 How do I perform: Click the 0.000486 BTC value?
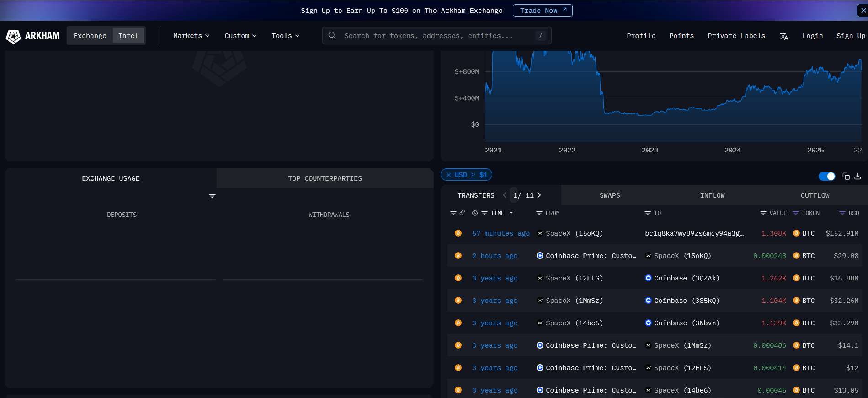point(770,345)
